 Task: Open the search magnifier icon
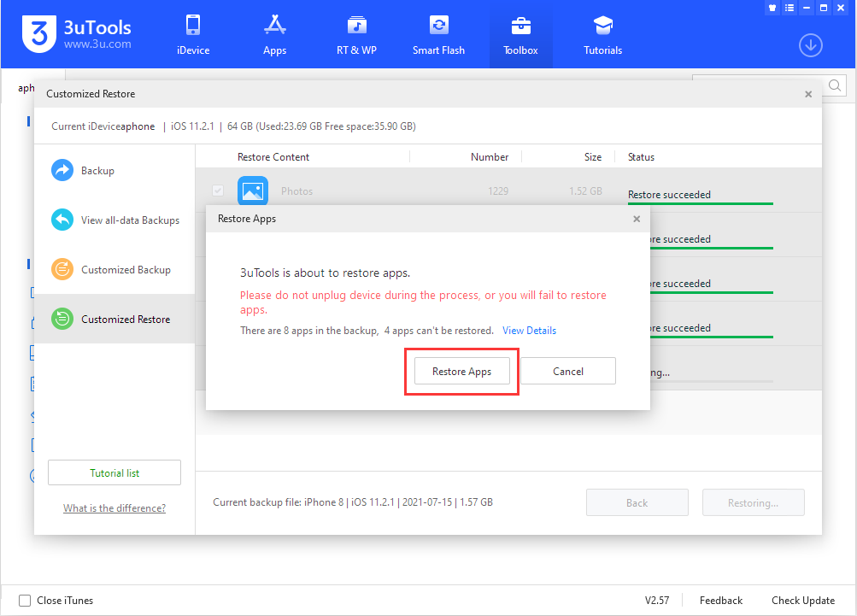click(x=834, y=85)
